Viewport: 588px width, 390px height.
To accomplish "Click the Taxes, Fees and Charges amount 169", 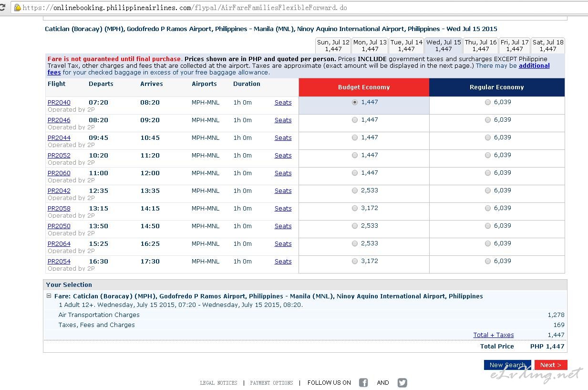I will [x=559, y=325].
